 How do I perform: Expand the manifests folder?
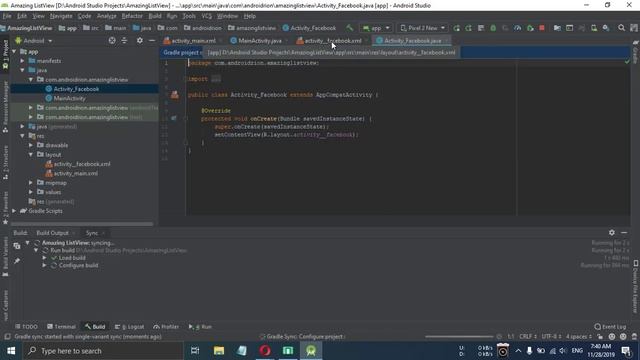(22, 61)
